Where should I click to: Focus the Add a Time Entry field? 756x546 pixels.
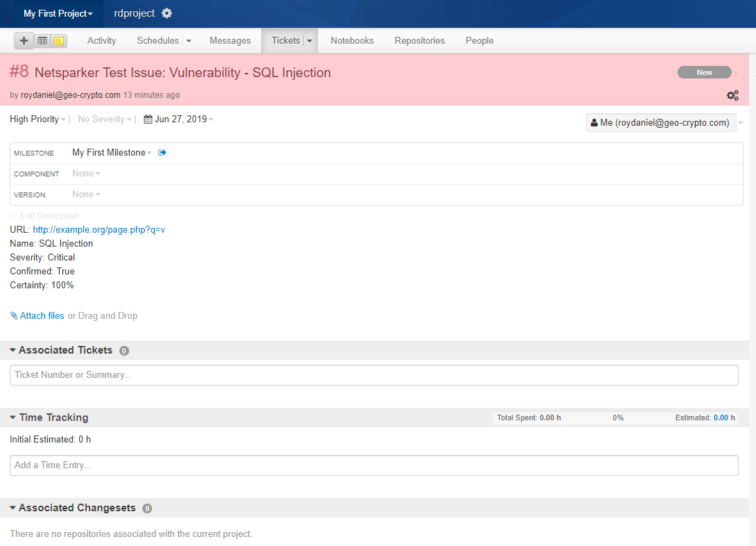[x=374, y=465]
